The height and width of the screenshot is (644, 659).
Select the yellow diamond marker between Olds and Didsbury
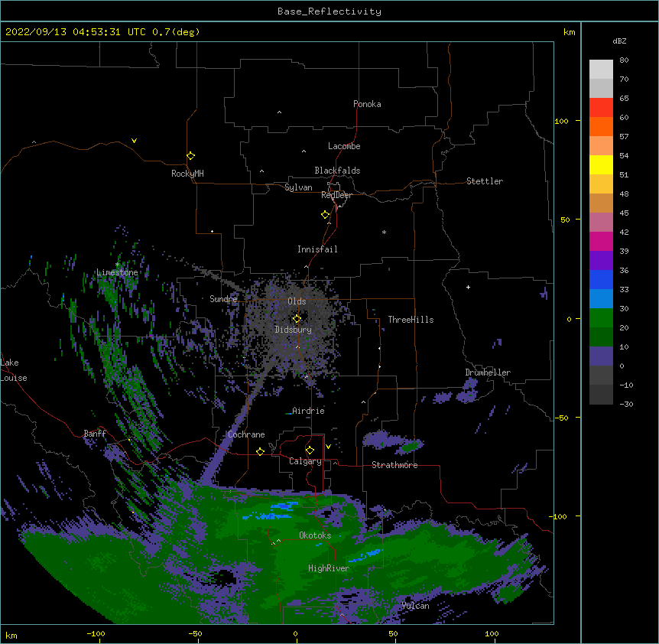coord(297,319)
